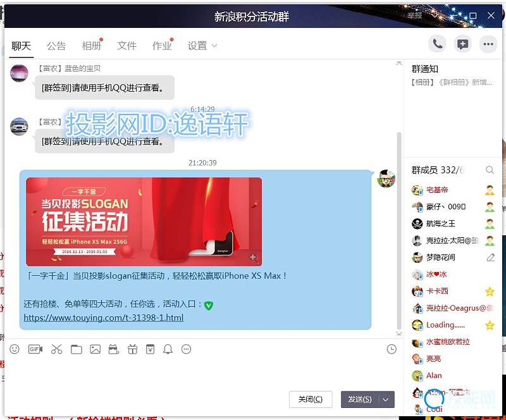This screenshot has width=506, height=420.
Task: Click the 关闭(C) button
Action: 311,399
